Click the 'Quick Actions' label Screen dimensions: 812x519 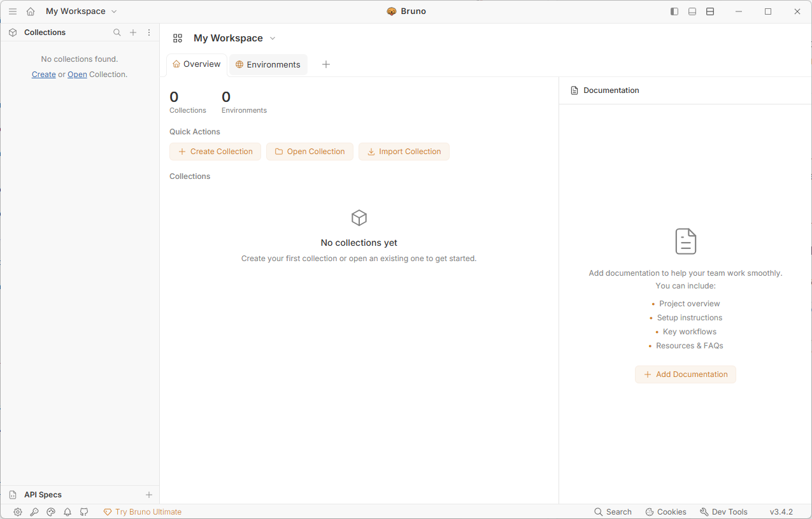(x=195, y=132)
